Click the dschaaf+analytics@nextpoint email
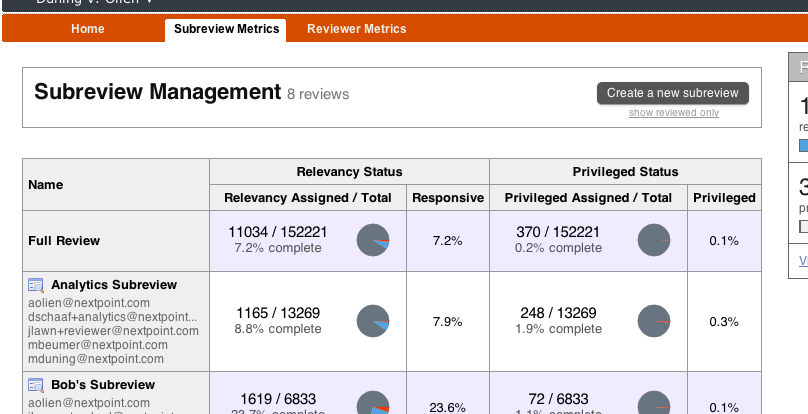 pyautogui.click(x=112, y=317)
